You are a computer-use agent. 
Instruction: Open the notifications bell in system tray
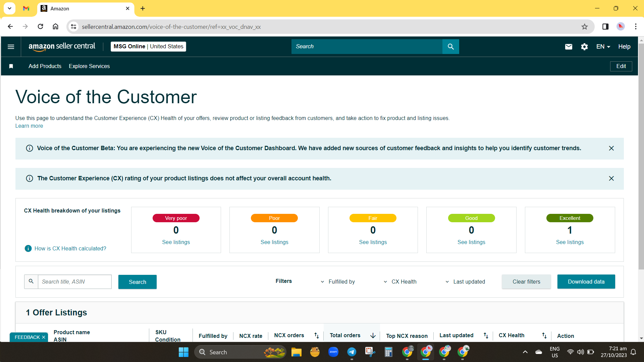pyautogui.click(x=633, y=352)
